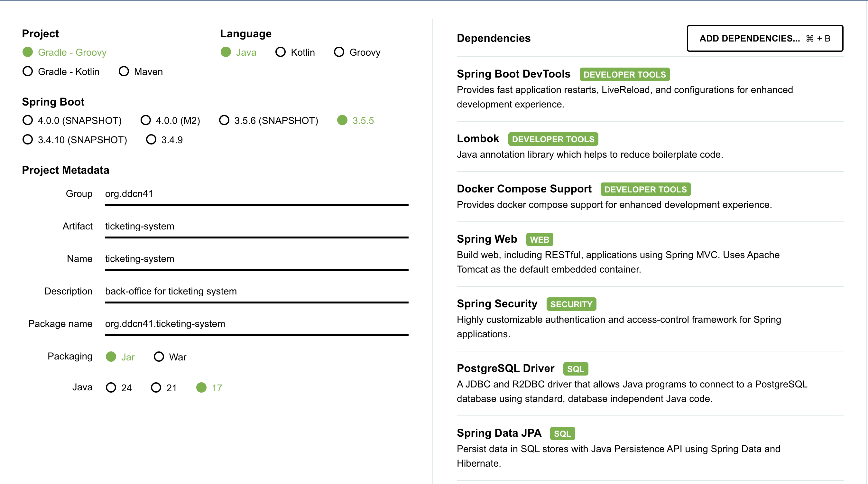
Task: Click the Group input field
Action: 256,194
